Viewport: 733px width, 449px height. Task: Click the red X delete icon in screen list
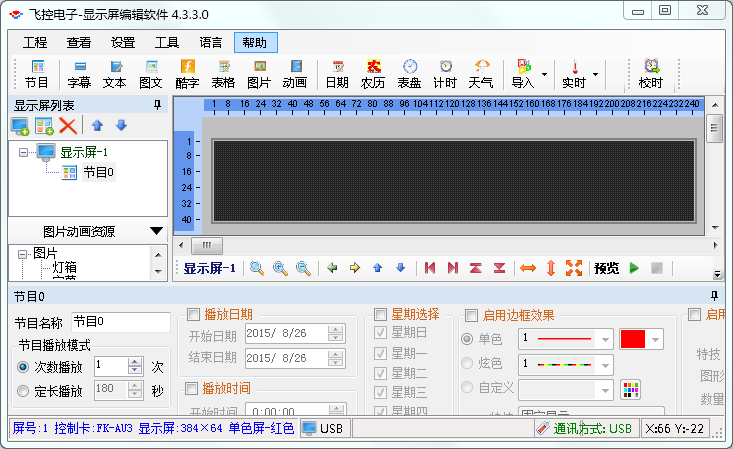(x=68, y=125)
